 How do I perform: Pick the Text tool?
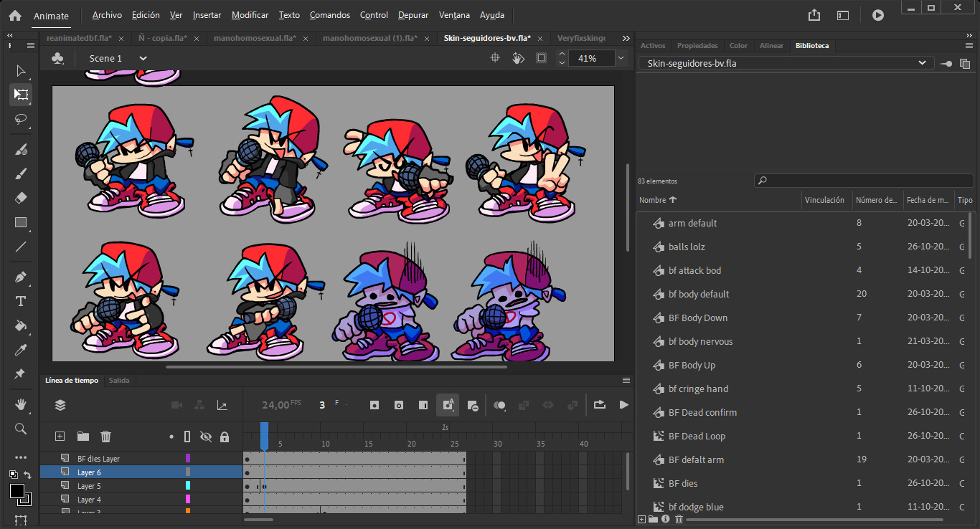click(x=21, y=301)
